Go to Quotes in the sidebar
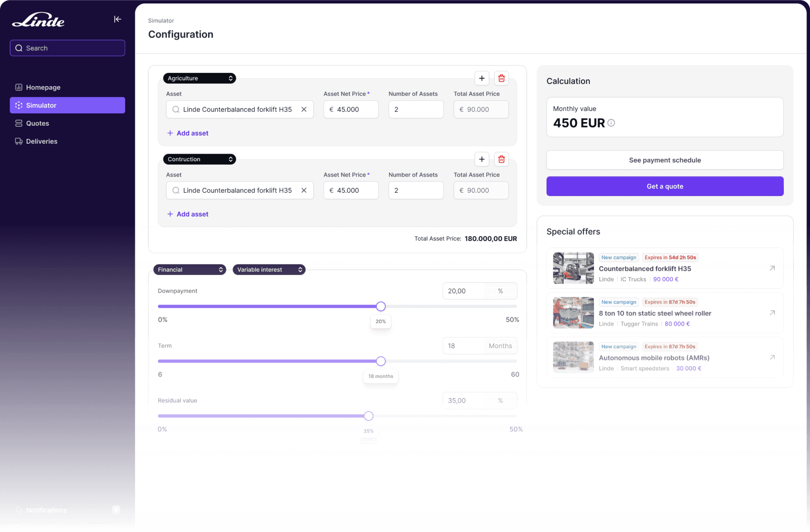Image resolution: width=810 pixels, height=532 pixels. tap(37, 123)
